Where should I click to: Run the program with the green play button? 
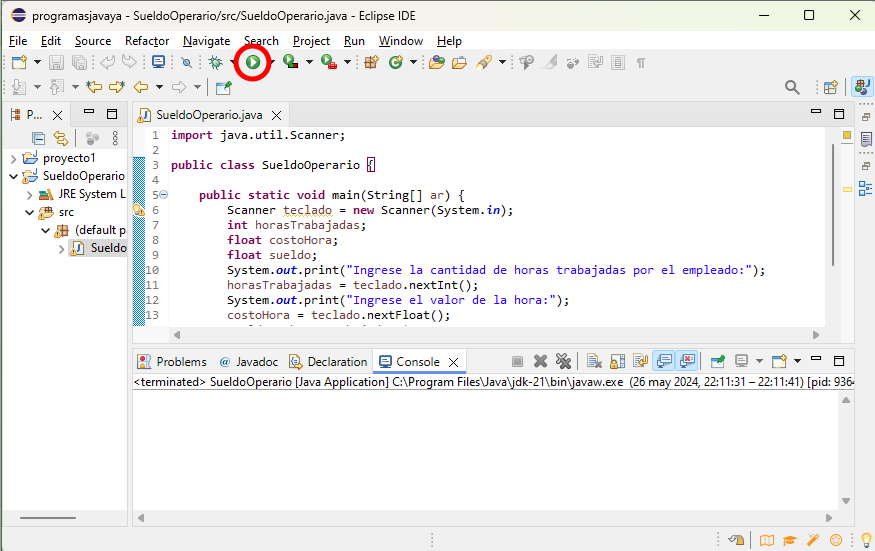253,62
